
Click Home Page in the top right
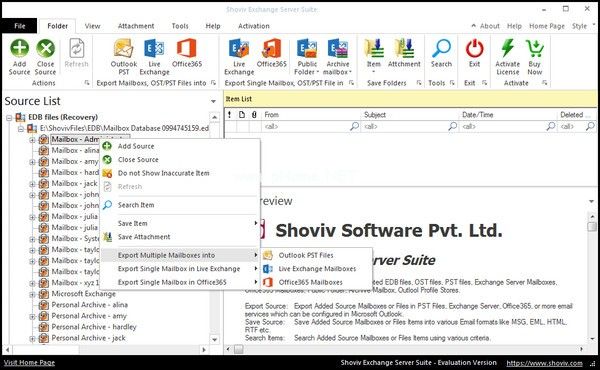(547, 26)
